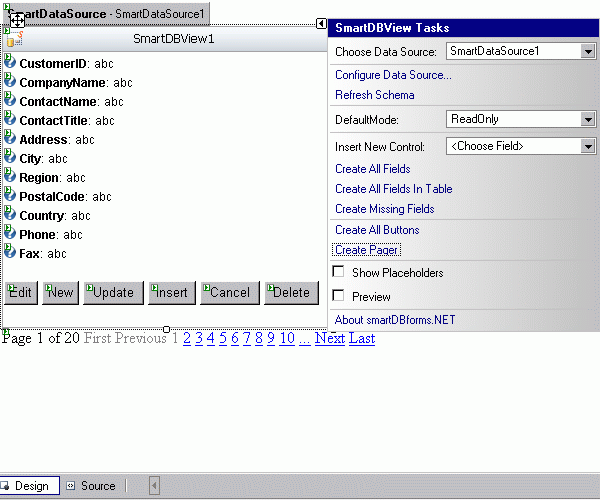
Task: Click Create Missing Fields link
Action: pyautogui.click(x=385, y=209)
